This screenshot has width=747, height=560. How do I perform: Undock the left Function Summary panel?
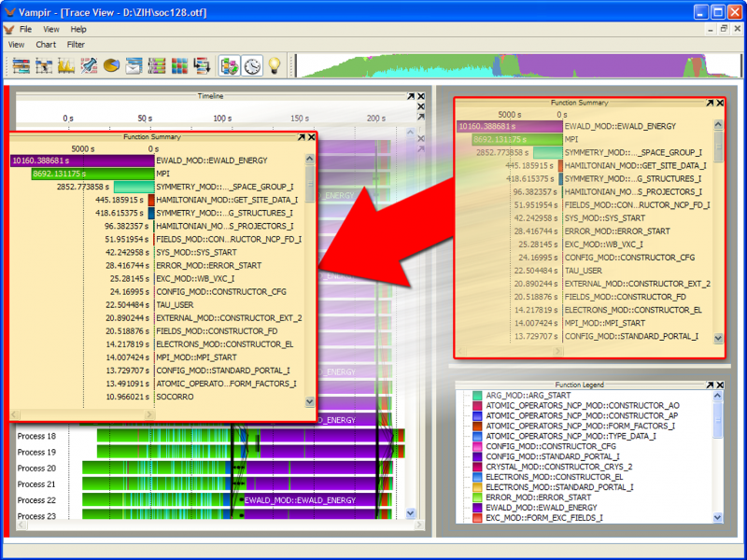point(301,137)
